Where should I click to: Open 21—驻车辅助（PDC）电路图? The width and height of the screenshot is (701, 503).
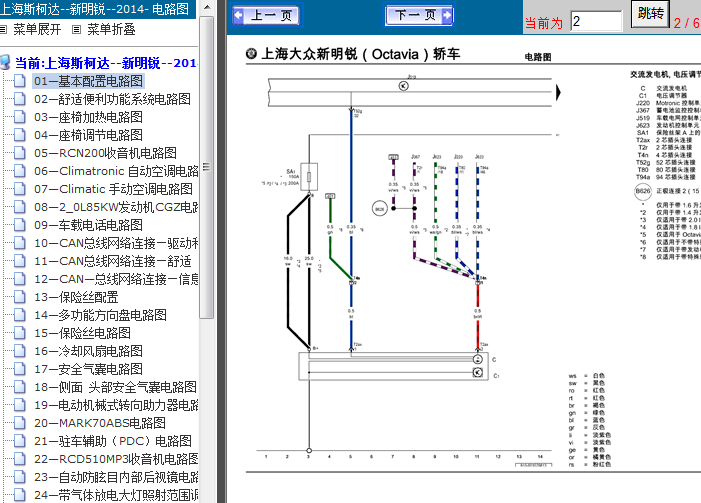[113, 441]
